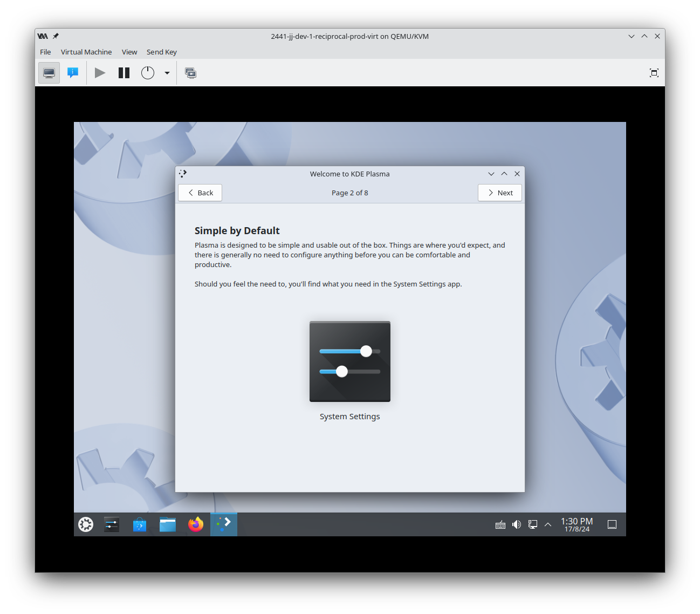Image resolution: width=700 pixels, height=614 pixels.
Task: Open System Settings from the taskbar
Action: [x=112, y=524]
